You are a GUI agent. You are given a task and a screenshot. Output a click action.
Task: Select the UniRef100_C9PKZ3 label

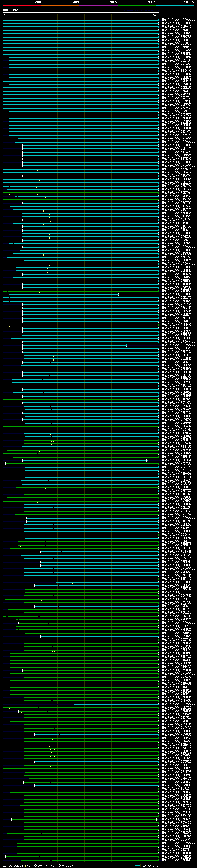(x=176, y=362)
